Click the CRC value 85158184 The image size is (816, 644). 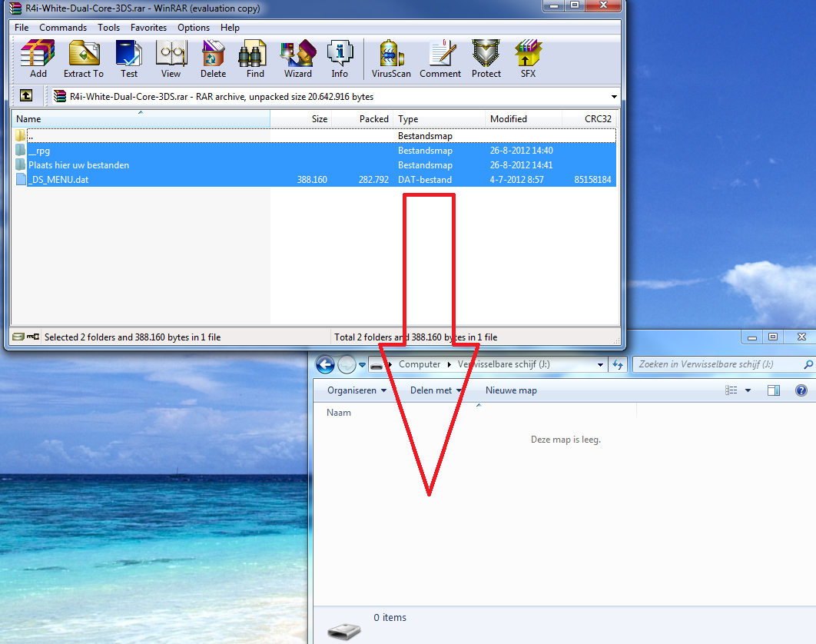(592, 180)
